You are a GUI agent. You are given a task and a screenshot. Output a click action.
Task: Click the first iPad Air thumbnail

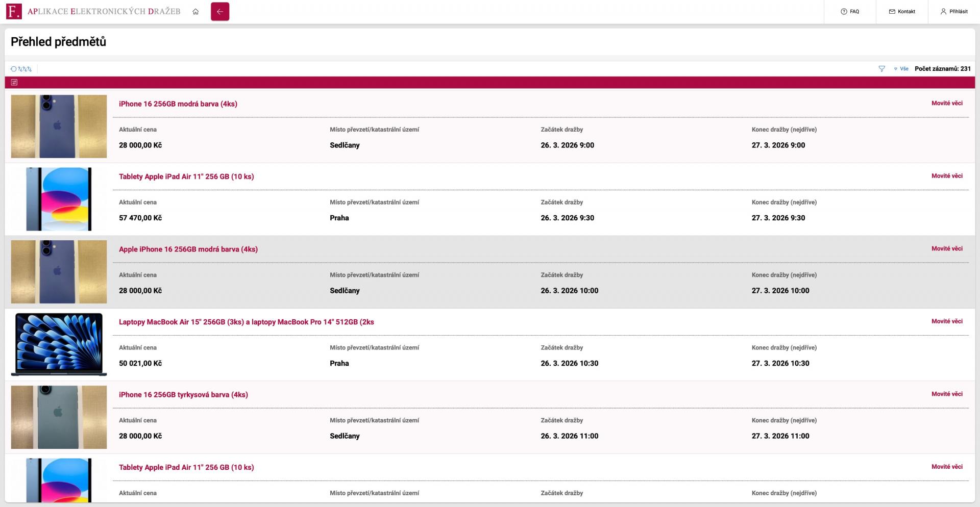coord(59,199)
